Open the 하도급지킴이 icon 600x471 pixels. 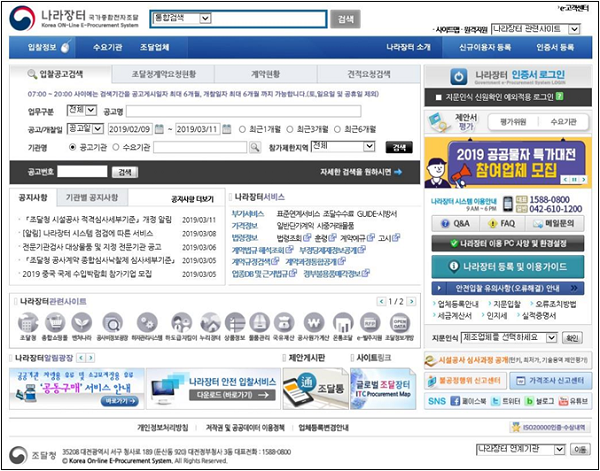tap(181, 323)
